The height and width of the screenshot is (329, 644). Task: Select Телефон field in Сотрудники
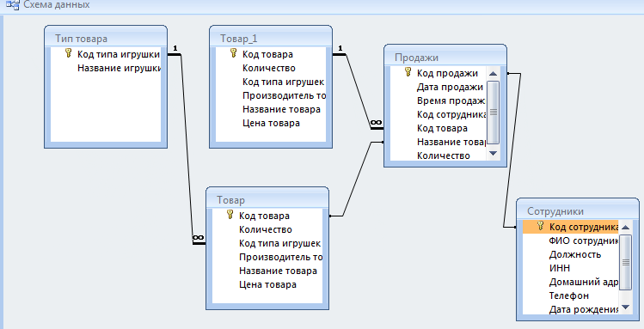click(570, 295)
